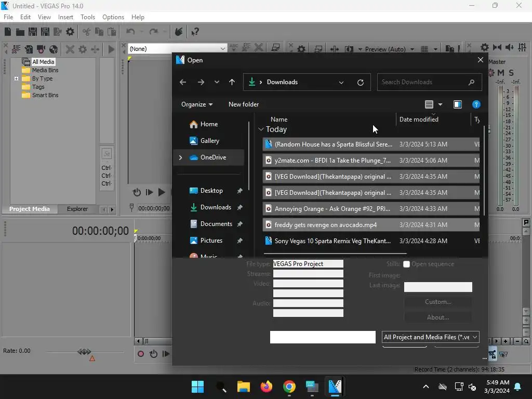Open Project Properties gear icon in main toolbar
The height and width of the screenshot is (399, 532).
click(70, 32)
